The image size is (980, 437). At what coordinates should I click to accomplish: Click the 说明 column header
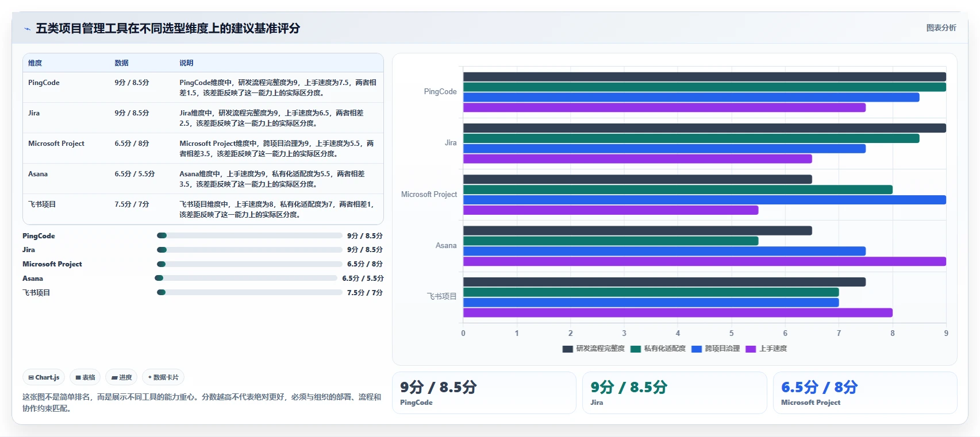186,63
